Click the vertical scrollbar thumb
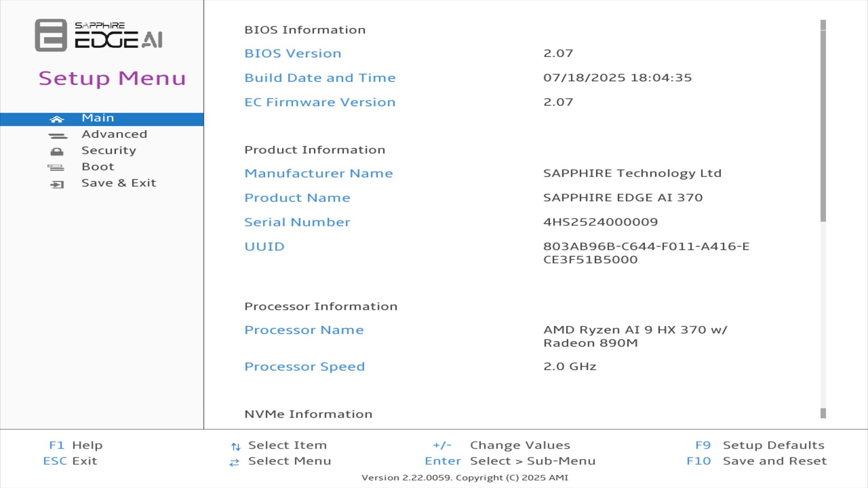Image resolution: width=868 pixels, height=488 pixels. click(823, 126)
